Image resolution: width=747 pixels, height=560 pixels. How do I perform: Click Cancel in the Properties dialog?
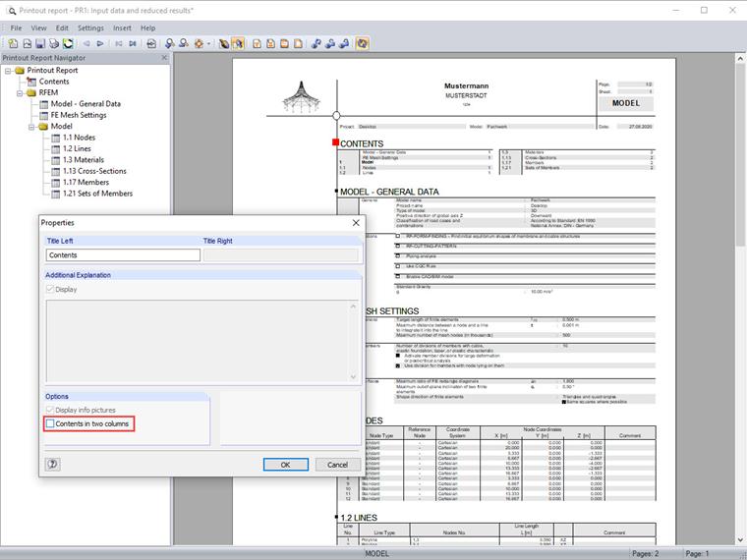[x=337, y=464]
